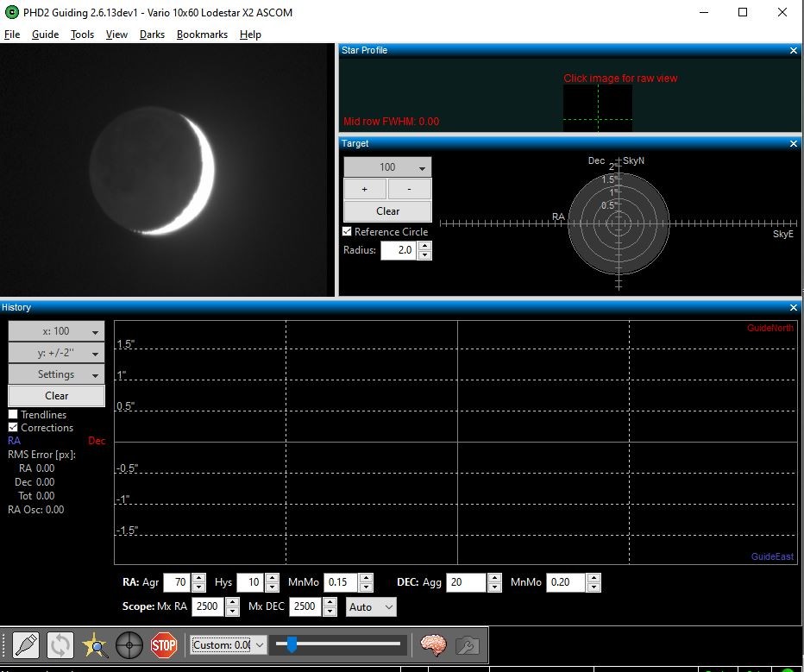This screenshot has height=672, width=804.
Task: Open the File menu
Action: coord(12,35)
